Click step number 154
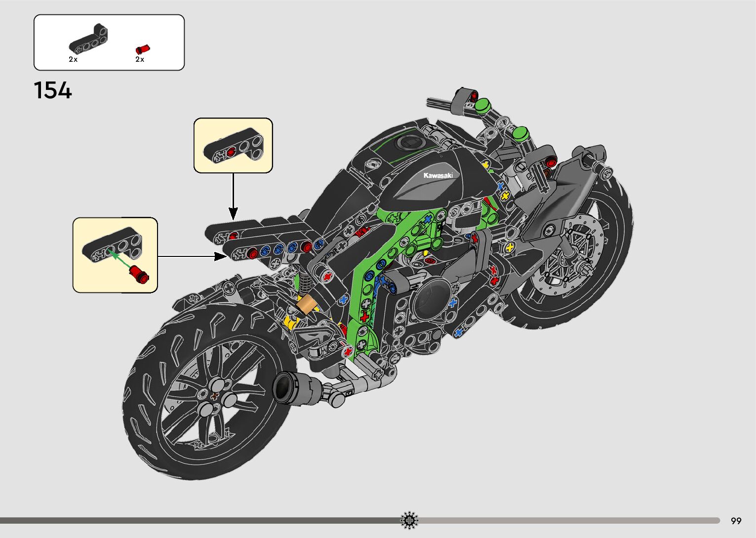The width and height of the screenshot is (756, 538). 53,91
